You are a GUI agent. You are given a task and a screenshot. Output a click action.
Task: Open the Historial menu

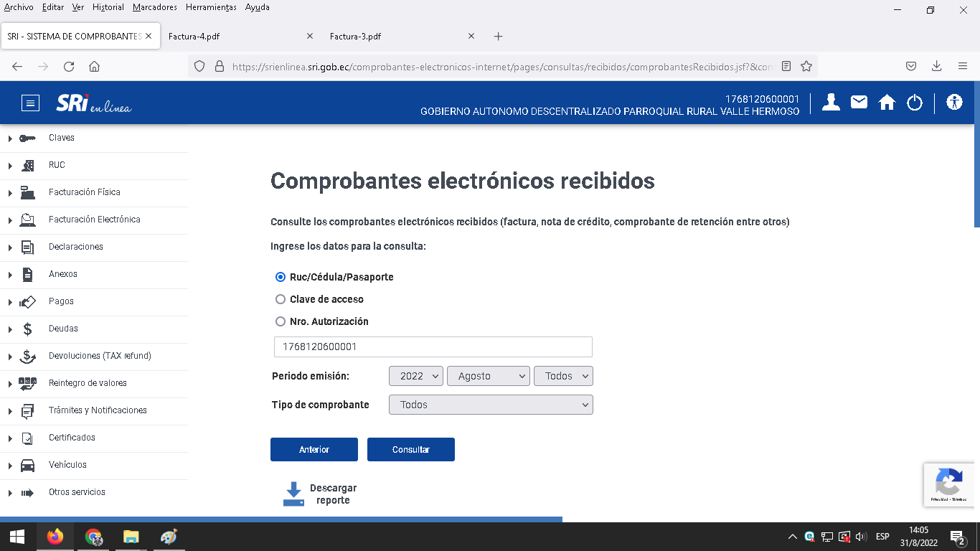tap(108, 7)
